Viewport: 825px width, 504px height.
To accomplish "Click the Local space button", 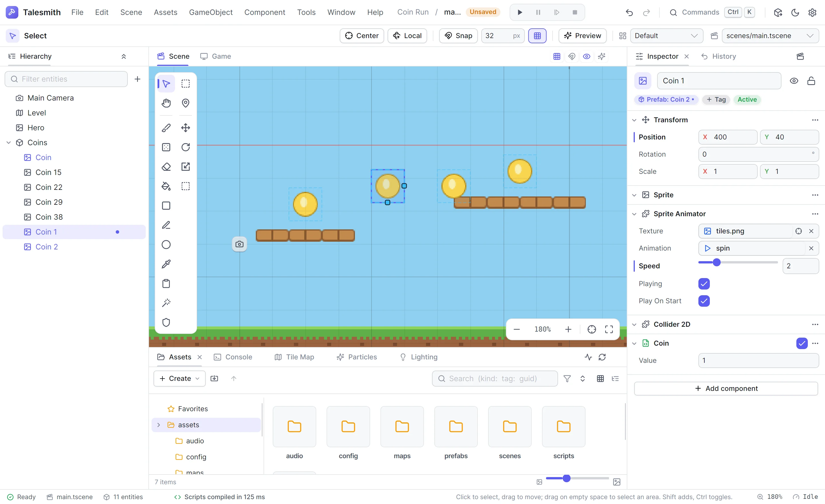I will point(407,36).
